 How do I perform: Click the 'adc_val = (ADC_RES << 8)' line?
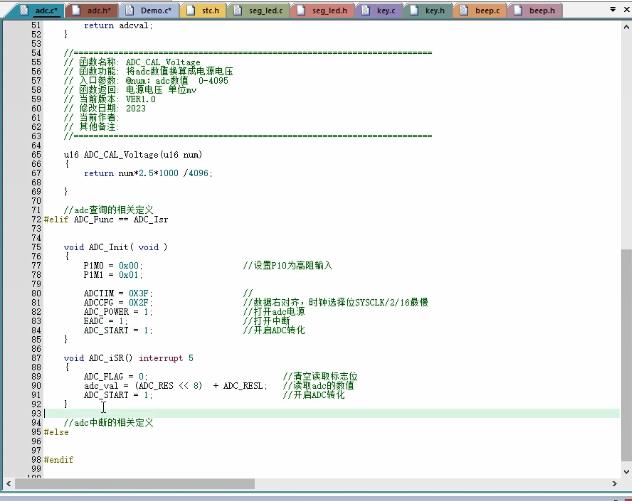pyautogui.click(x=175, y=386)
